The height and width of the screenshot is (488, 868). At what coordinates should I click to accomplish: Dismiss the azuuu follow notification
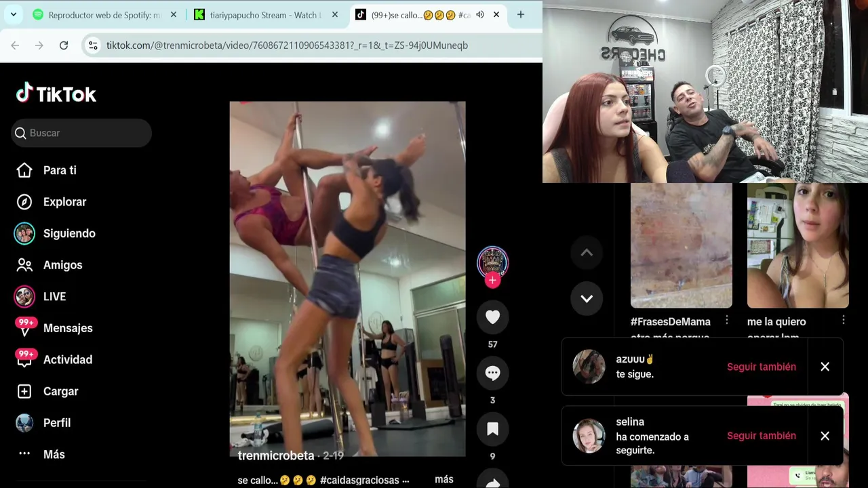pyautogui.click(x=825, y=367)
